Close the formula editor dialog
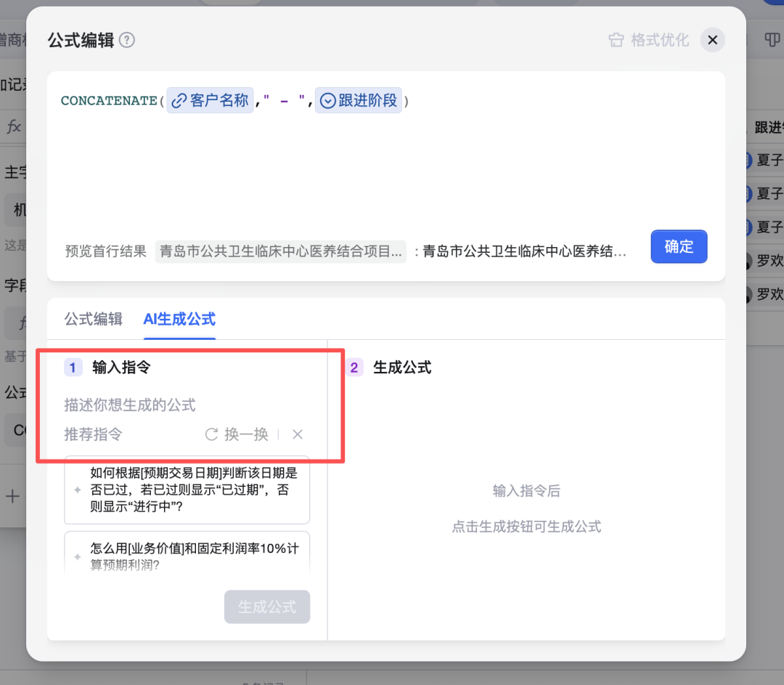Image resolution: width=784 pixels, height=685 pixels. coord(712,41)
